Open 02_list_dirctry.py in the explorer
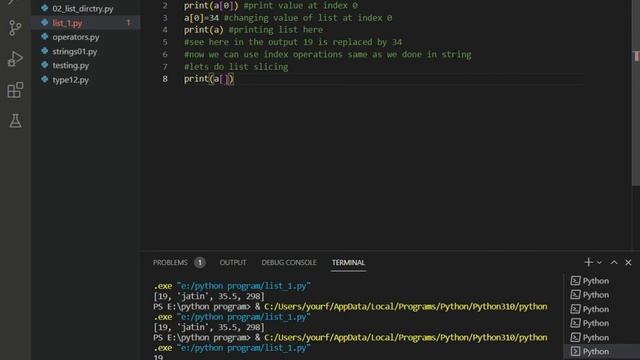Image resolution: width=640 pixels, height=360 pixels. (83, 9)
